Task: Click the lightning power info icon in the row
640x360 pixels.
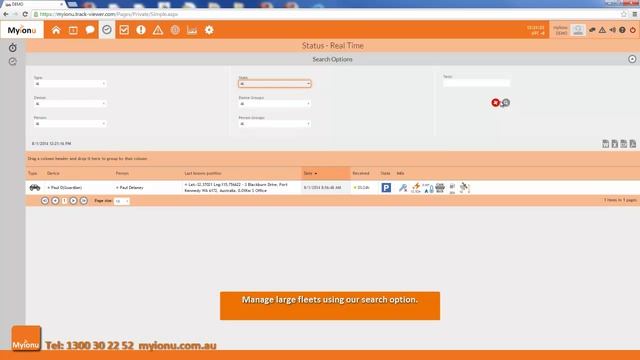Action: point(416,188)
